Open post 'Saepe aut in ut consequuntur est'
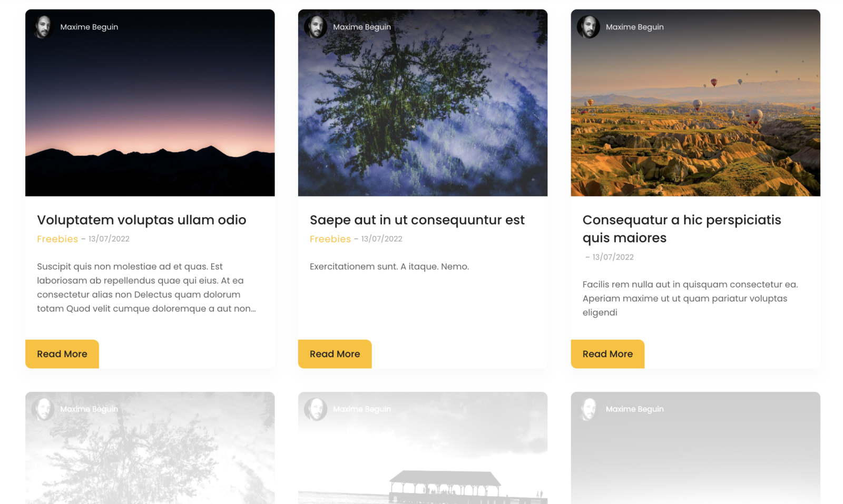Image resolution: width=843 pixels, height=504 pixels. click(417, 220)
